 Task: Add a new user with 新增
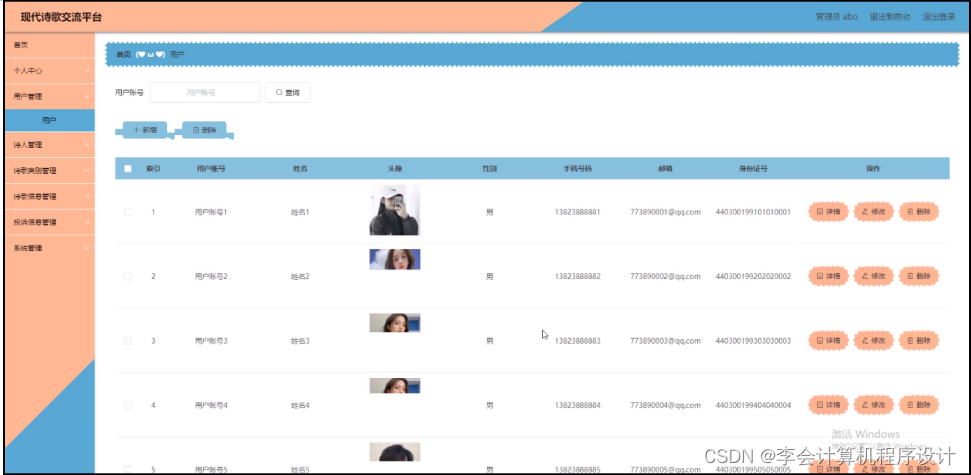coord(145,130)
